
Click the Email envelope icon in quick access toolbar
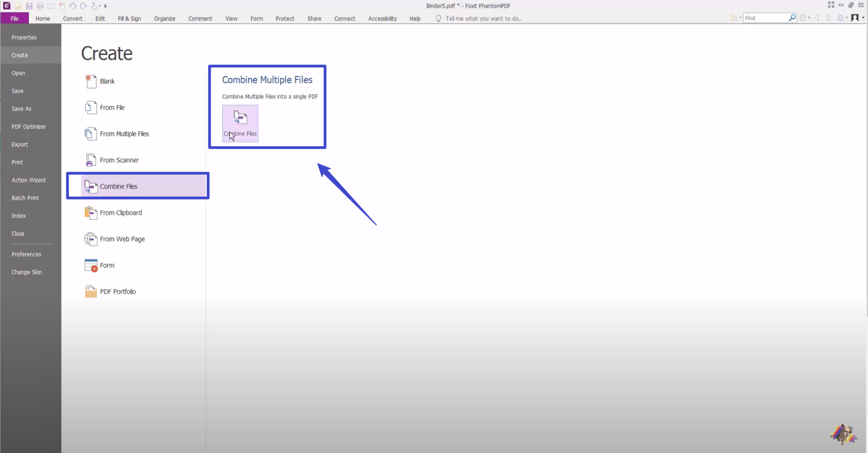[x=51, y=6]
